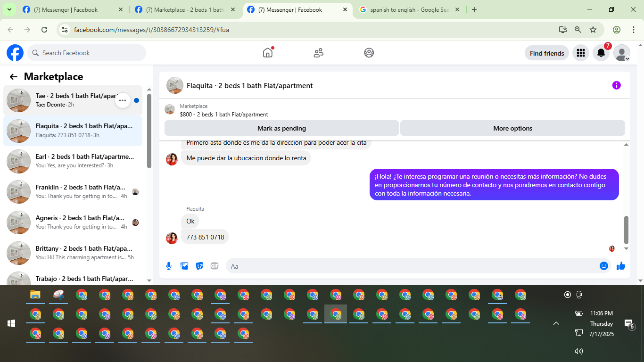This screenshot has width=644, height=362.
Task: Open the Agneris conversation
Action: click(x=73, y=222)
